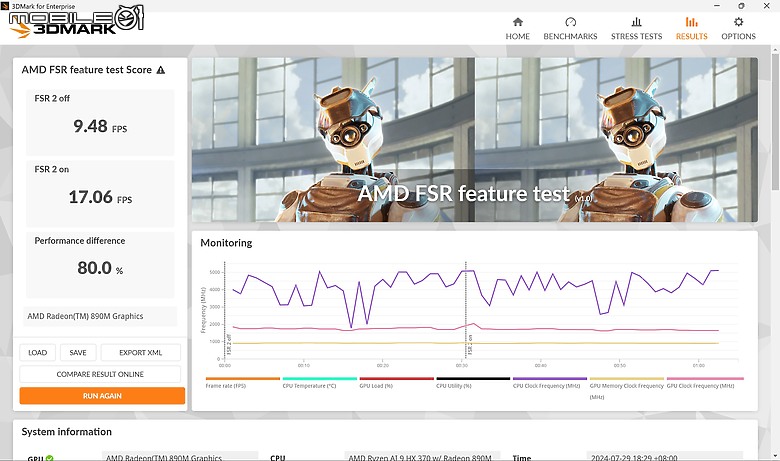Toggle GPU Memory Clock Frequency legend swatch
The image size is (780, 461).
pos(627,378)
